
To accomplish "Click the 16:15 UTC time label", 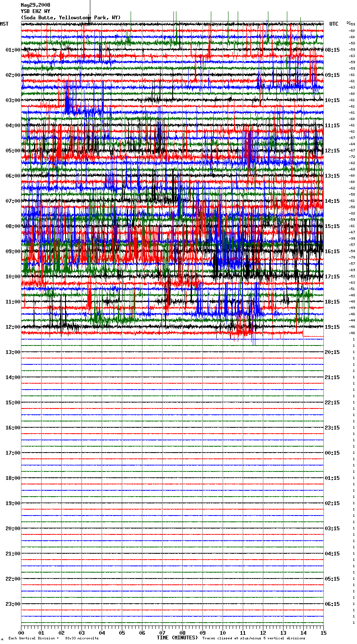I will point(332,251).
